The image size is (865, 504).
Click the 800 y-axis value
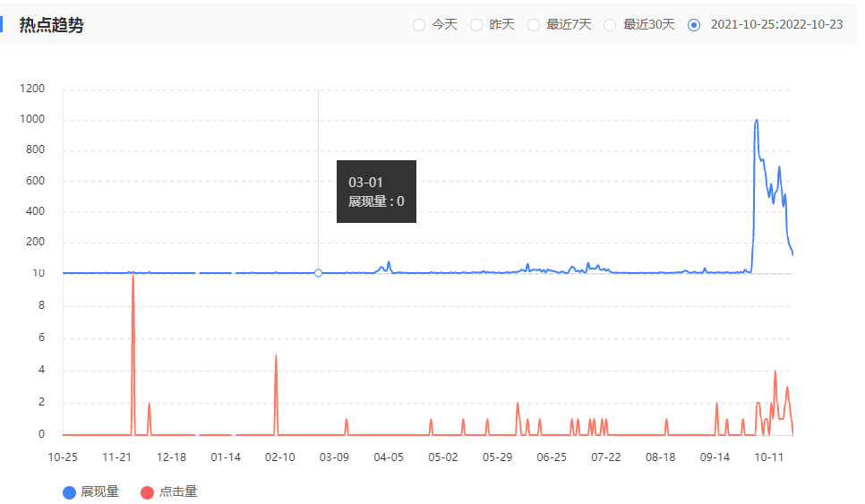pos(35,149)
